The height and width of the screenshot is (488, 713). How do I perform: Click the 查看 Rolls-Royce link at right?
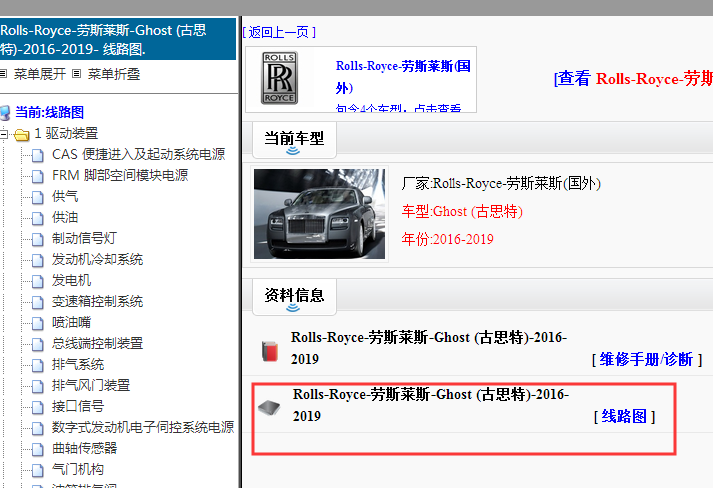[633, 79]
